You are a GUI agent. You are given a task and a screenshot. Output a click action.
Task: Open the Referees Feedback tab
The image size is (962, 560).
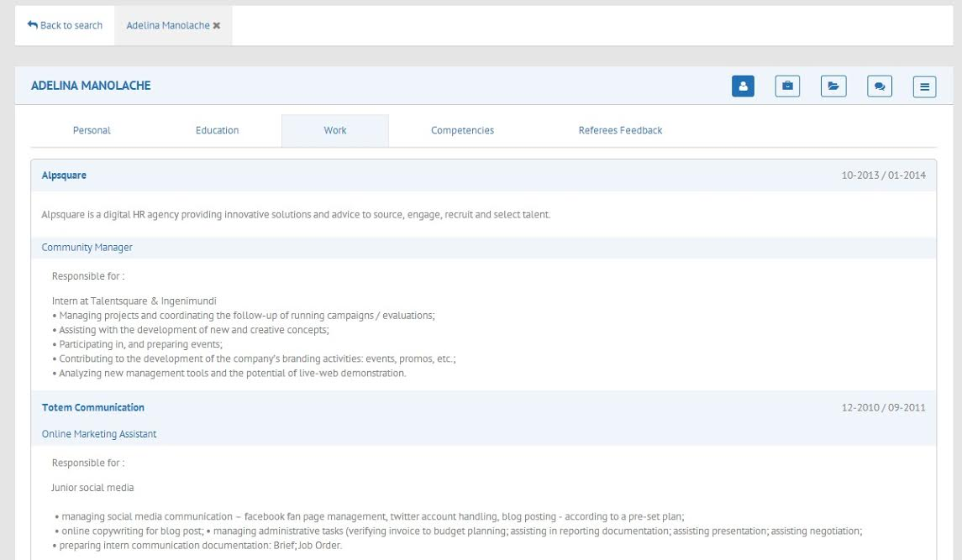point(620,130)
